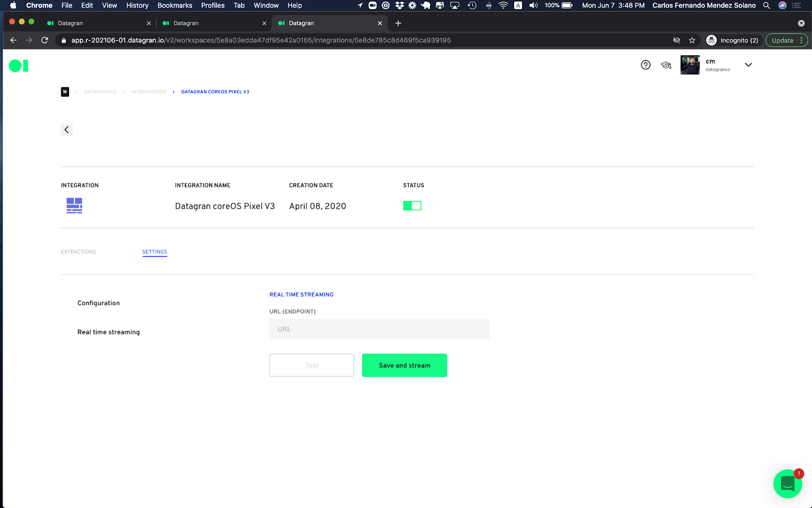Close the third Datagran browser tab
Image resolution: width=812 pixels, height=508 pixels.
pyautogui.click(x=380, y=23)
